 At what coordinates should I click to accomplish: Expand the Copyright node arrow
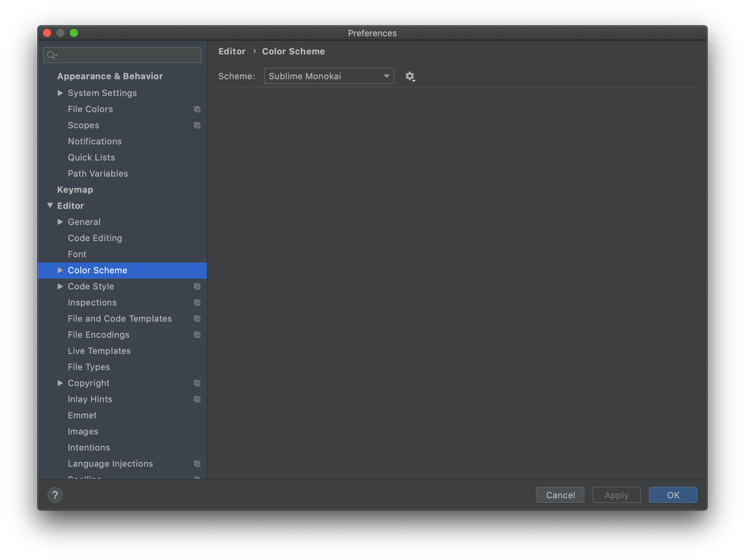point(60,383)
